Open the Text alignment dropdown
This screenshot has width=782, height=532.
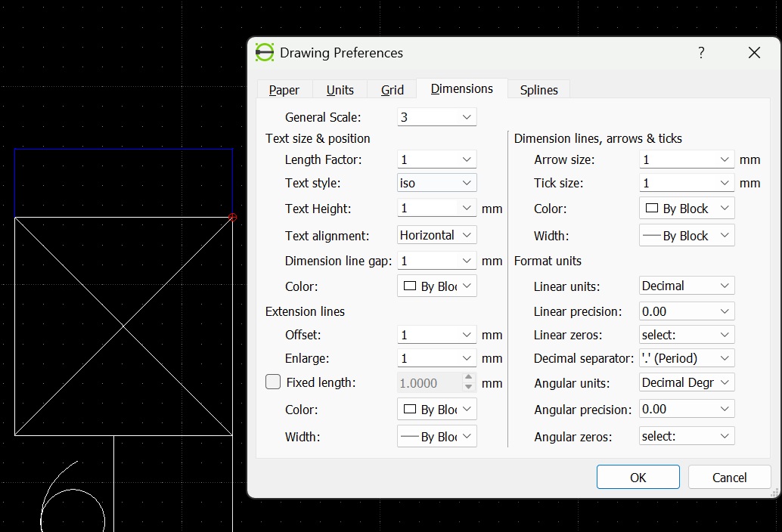436,235
